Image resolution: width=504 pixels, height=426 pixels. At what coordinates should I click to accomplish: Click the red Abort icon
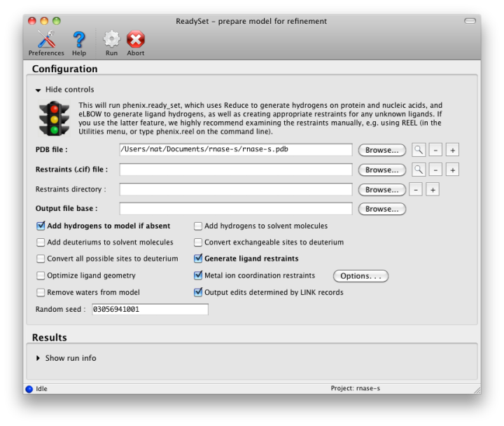(x=136, y=40)
